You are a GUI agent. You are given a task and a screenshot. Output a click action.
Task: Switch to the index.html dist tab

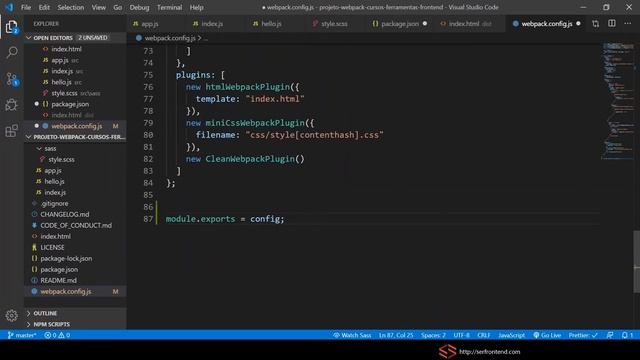(x=469, y=24)
